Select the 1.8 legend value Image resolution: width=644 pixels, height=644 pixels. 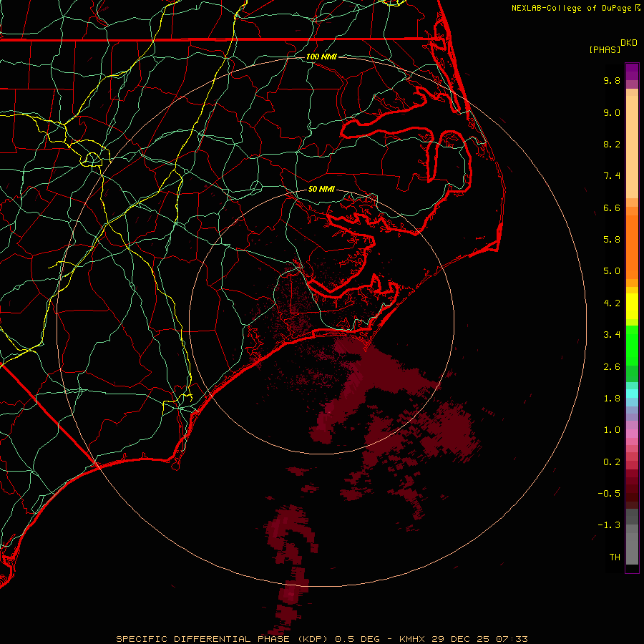(x=612, y=399)
